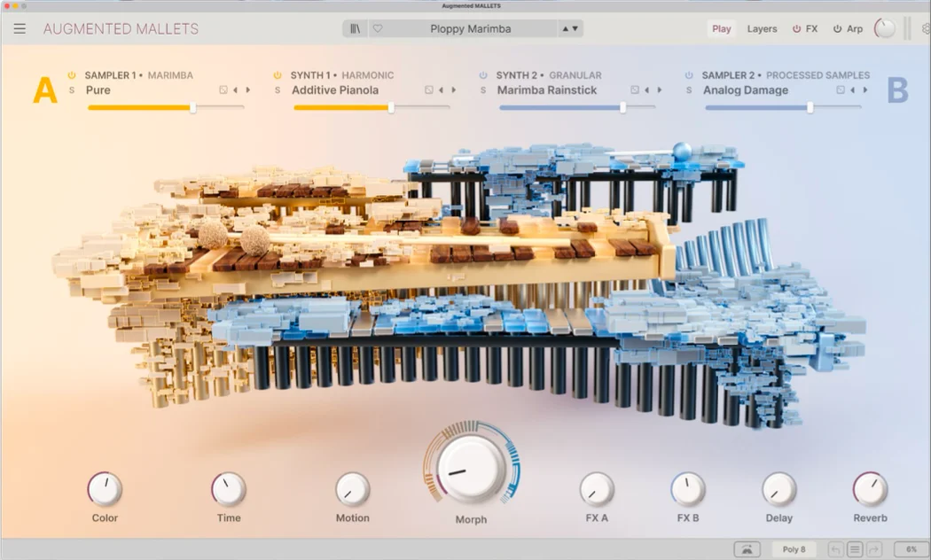
Task: Click the Synth 1 volume slider handle
Action: (391, 107)
